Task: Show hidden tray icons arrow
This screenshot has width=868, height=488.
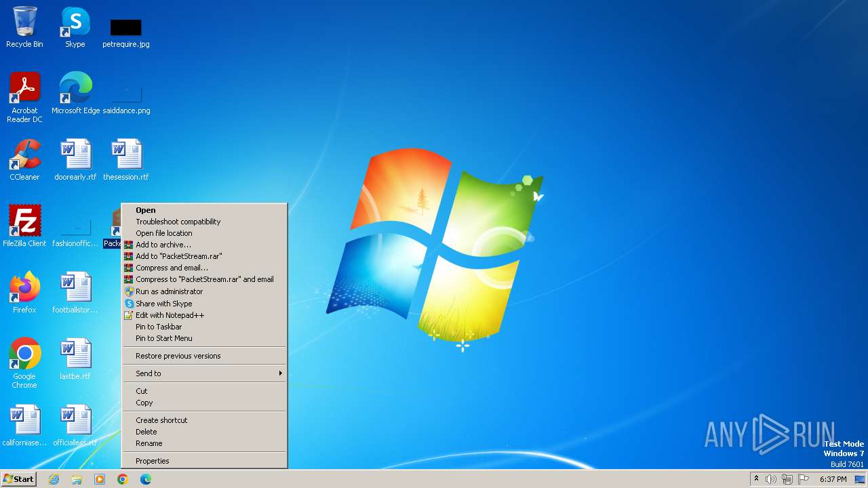Action: 756,479
